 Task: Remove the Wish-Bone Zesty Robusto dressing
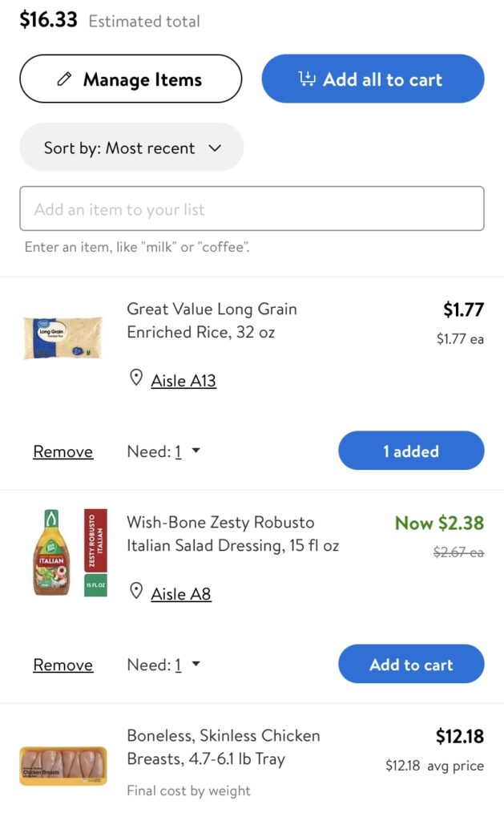pyautogui.click(x=62, y=664)
